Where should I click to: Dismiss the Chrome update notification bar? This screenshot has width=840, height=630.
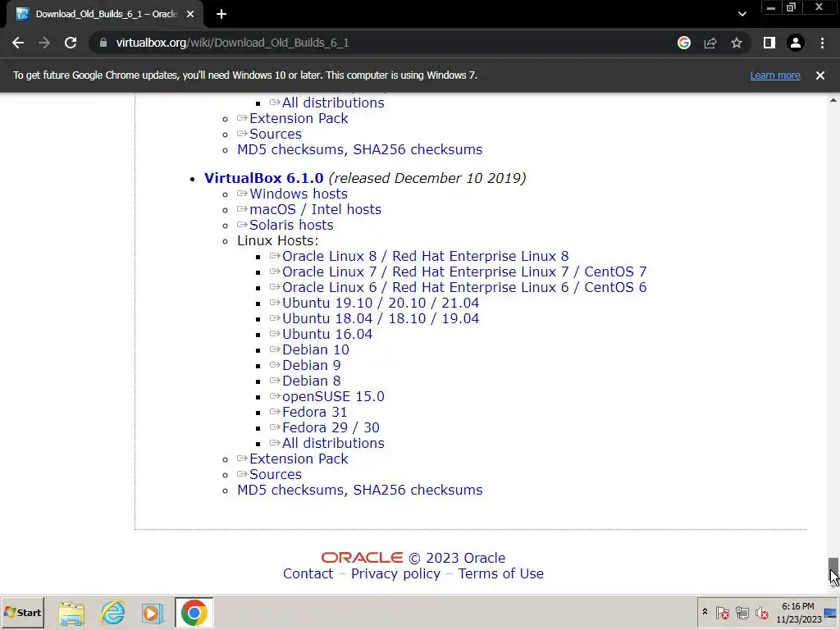(819, 75)
